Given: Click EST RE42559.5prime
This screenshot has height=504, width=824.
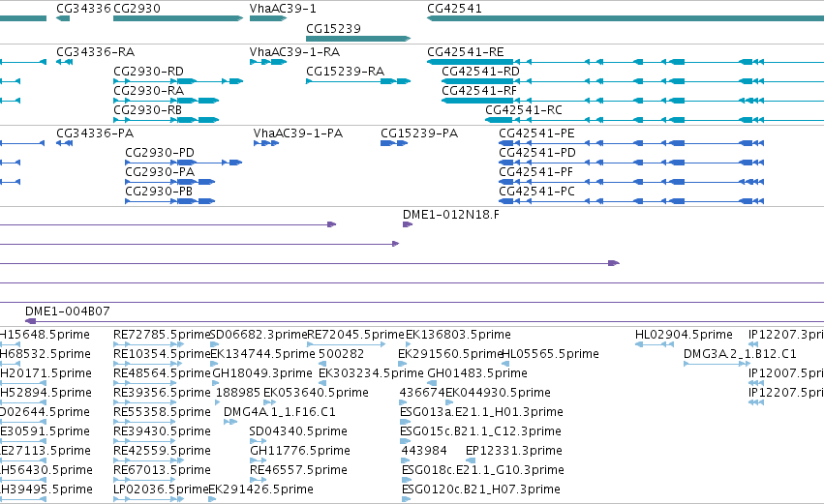Looking at the screenshot, I should pyautogui.click(x=162, y=452).
